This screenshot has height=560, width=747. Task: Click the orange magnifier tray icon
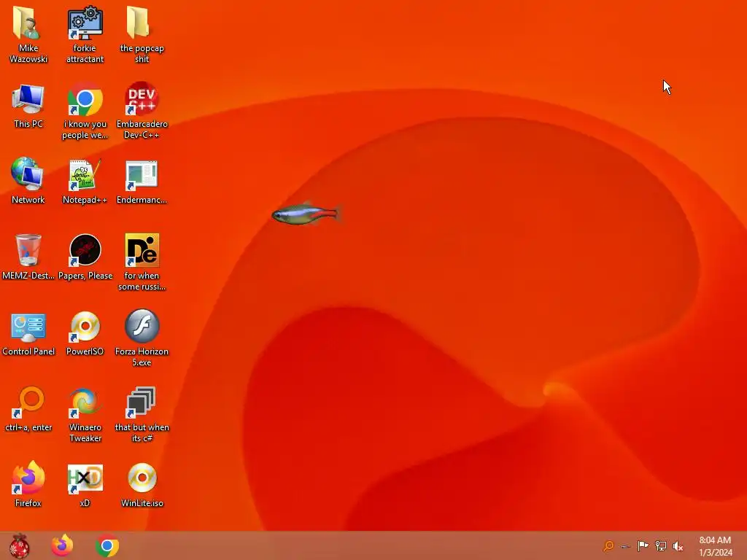click(x=608, y=545)
